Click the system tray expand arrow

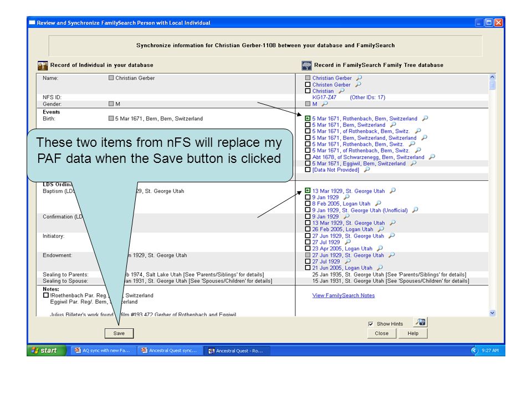474,350
